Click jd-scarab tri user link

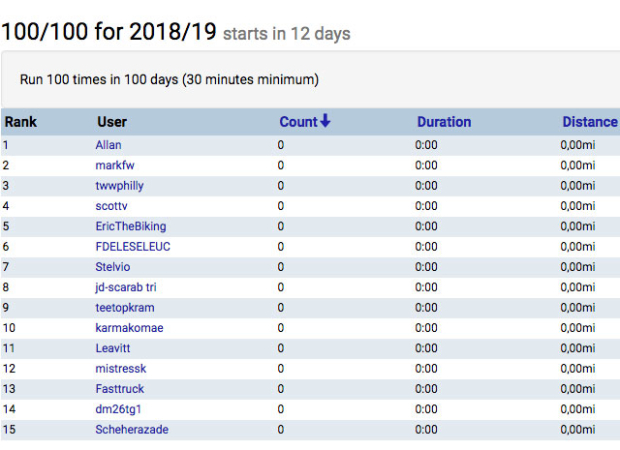tap(126, 287)
